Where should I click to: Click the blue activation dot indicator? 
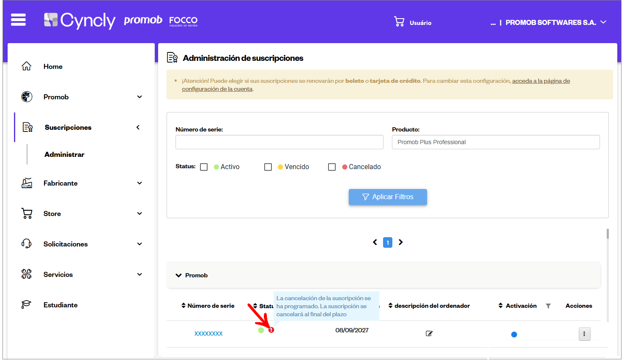point(514,334)
